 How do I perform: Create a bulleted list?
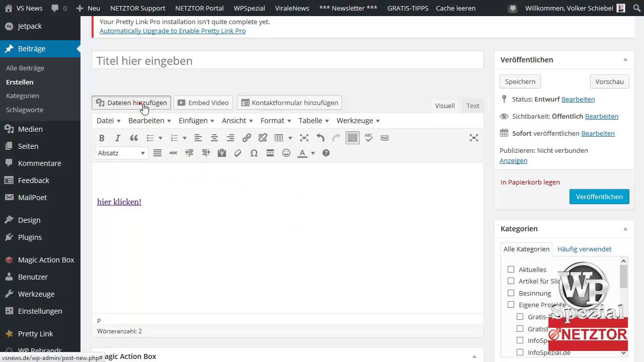click(150, 138)
